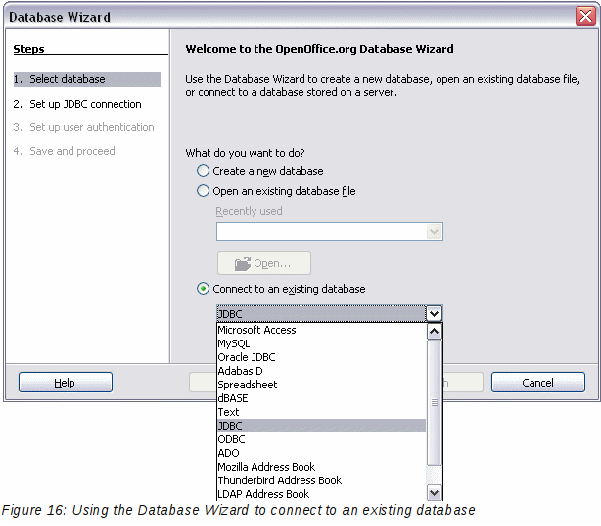This screenshot has width=601, height=526.
Task: Click the list scrollbar up arrow
Action: coord(434,332)
